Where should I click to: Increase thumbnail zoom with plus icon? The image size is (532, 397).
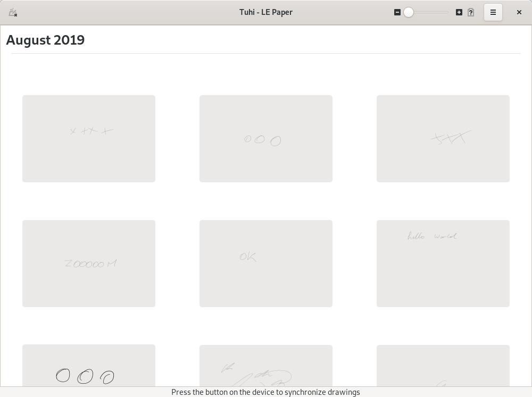pos(459,13)
